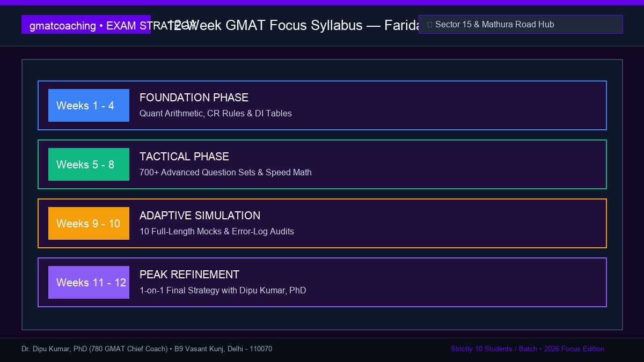Select the ADAPTIVE SIMULATION heading
The height and width of the screenshot is (362, 644).
pyautogui.click(x=200, y=216)
